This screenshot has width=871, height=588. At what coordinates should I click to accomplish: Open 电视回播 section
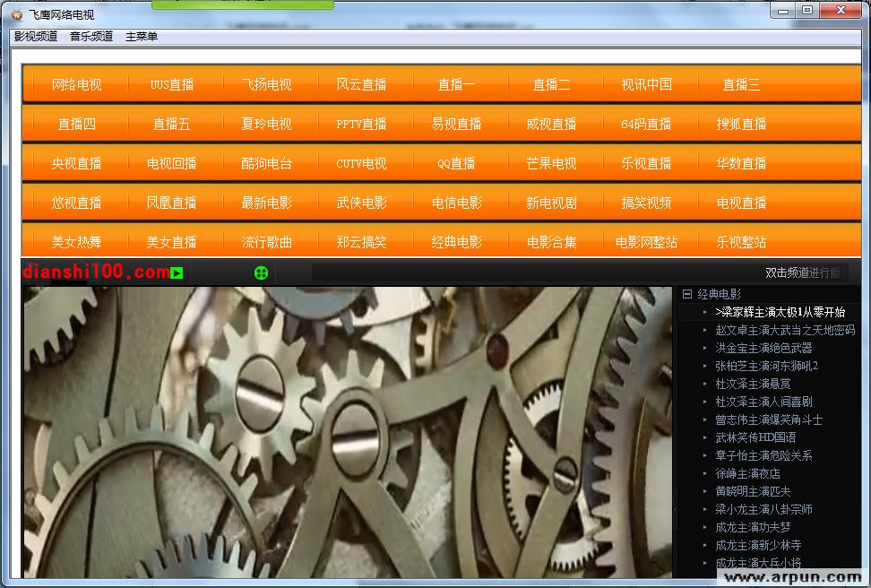(172, 163)
